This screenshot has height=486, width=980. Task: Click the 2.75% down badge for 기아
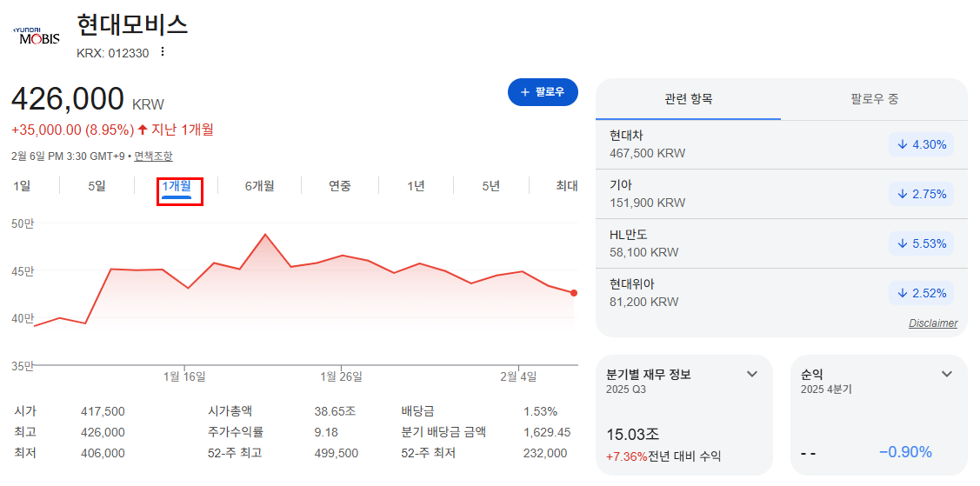(921, 194)
